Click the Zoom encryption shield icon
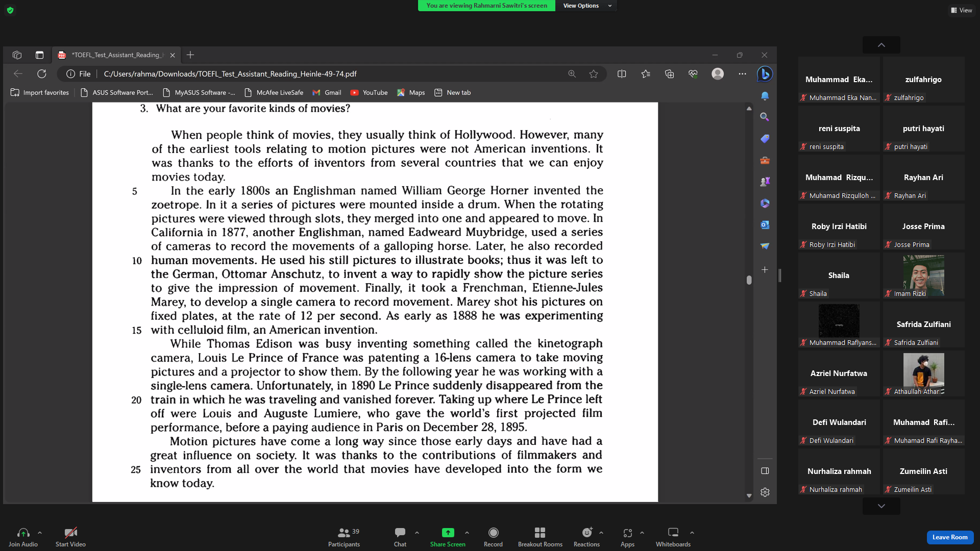Screen dimensions: 980x551 10,10
